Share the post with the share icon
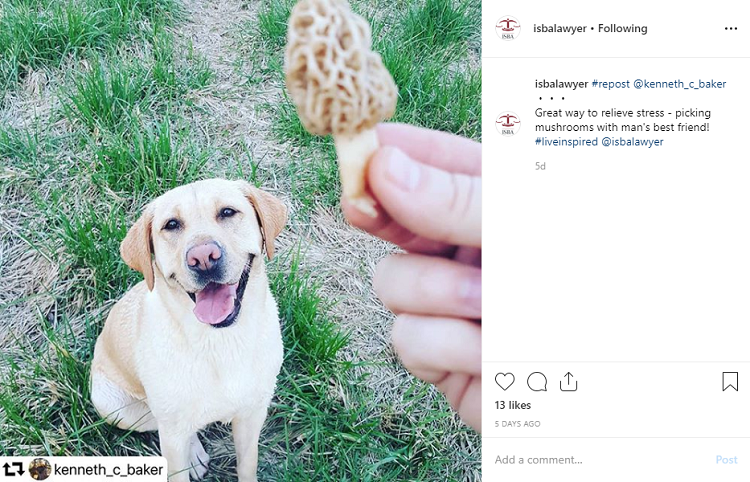 (x=568, y=381)
